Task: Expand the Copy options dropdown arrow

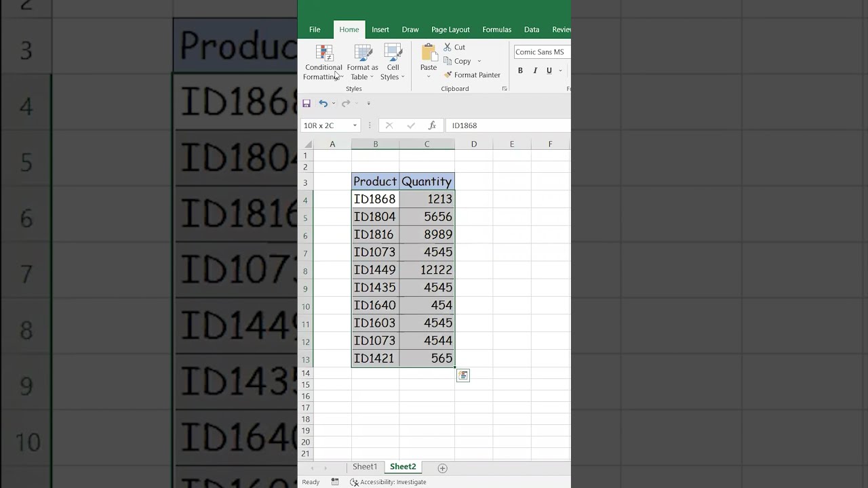Action: [479, 61]
